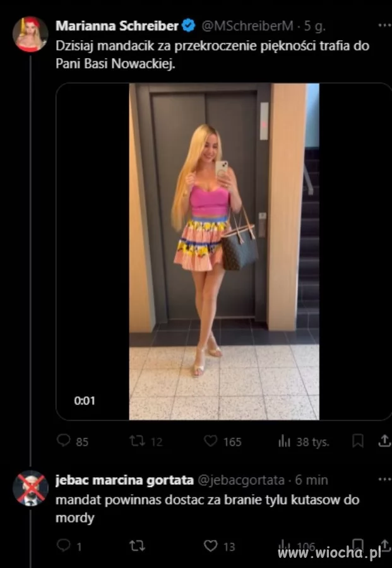The height and width of the screenshot is (568, 392).
Task: Retweet the reply comment
Action: [x=137, y=545]
